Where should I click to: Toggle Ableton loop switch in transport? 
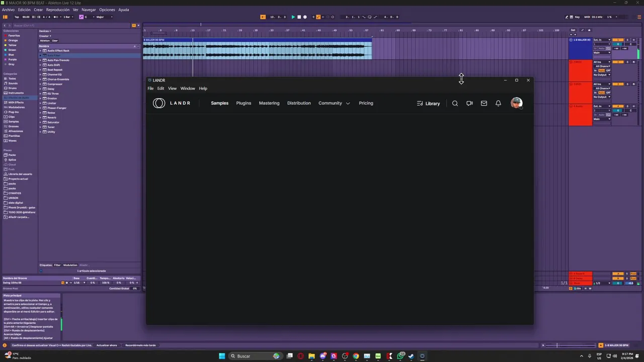pyautogui.click(x=369, y=17)
